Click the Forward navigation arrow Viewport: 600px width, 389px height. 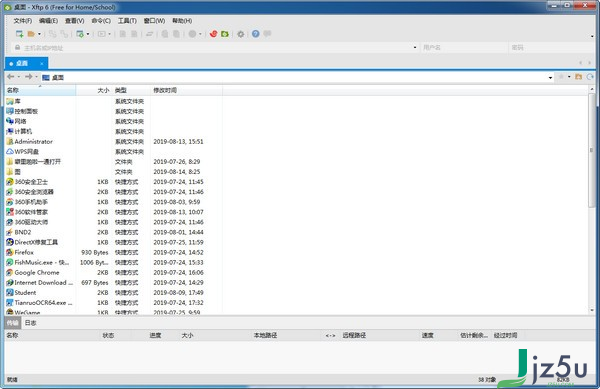[29, 77]
